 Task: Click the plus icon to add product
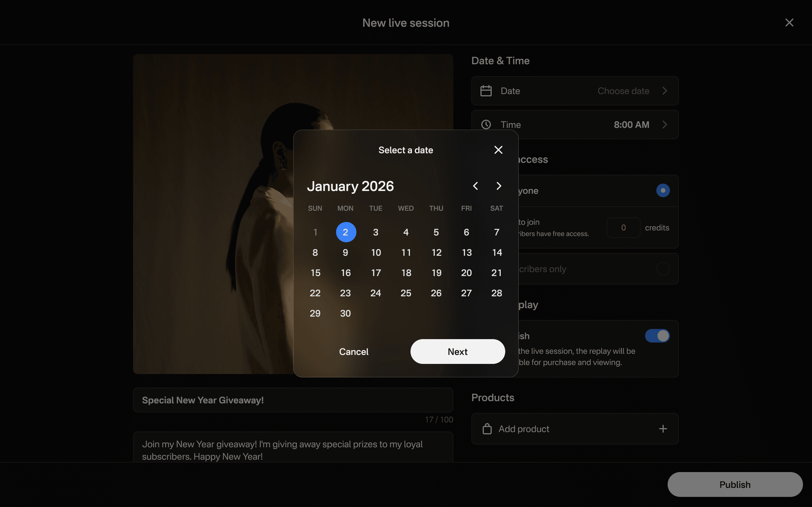[x=663, y=429]
